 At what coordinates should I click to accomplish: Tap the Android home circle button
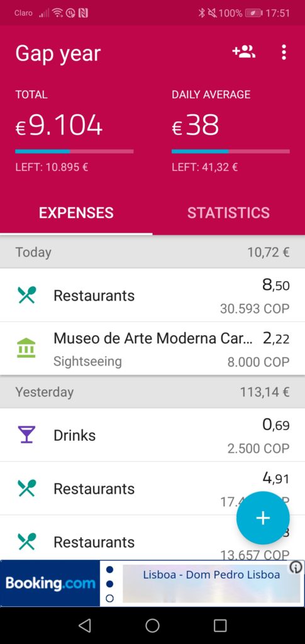pos(152,626)
